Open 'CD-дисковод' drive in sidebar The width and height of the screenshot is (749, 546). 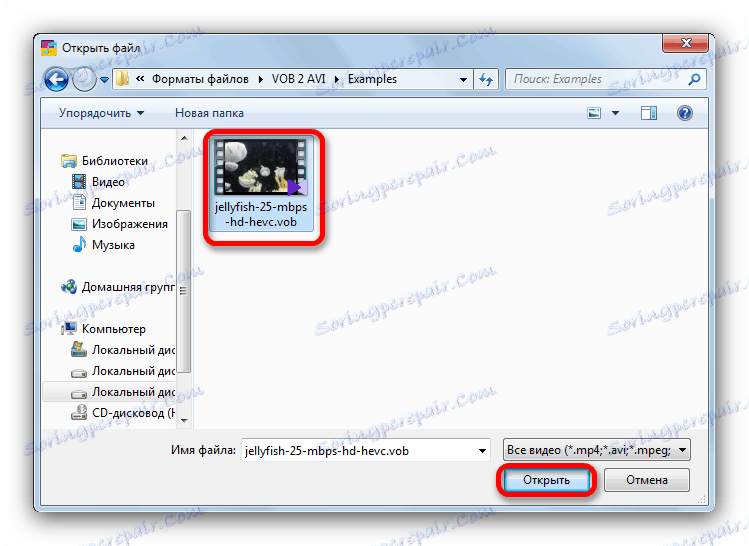123,413
